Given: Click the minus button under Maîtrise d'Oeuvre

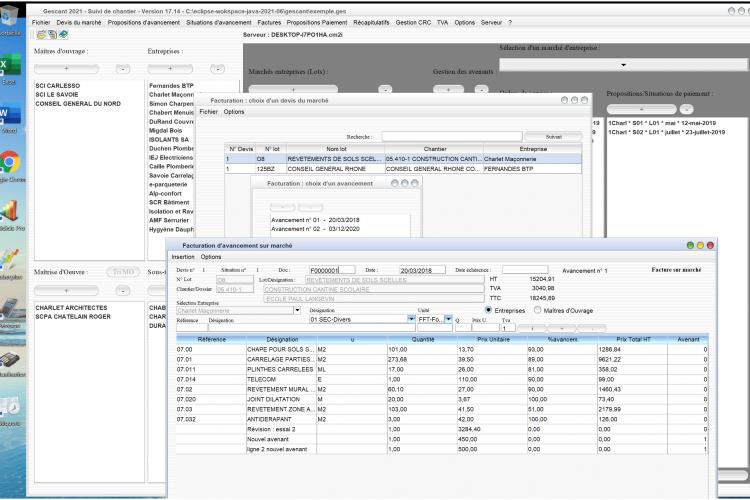Looking at the screenshot, I should point(123,290).
